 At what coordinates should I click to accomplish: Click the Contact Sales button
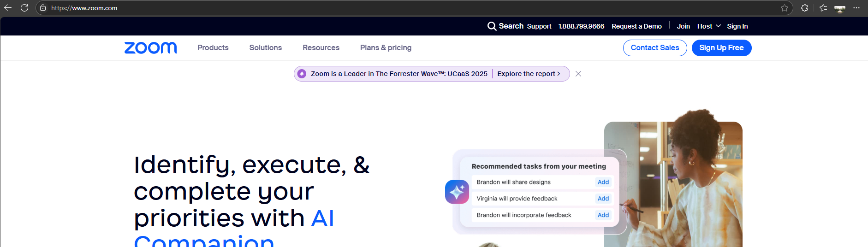click(x=655, y=48)
